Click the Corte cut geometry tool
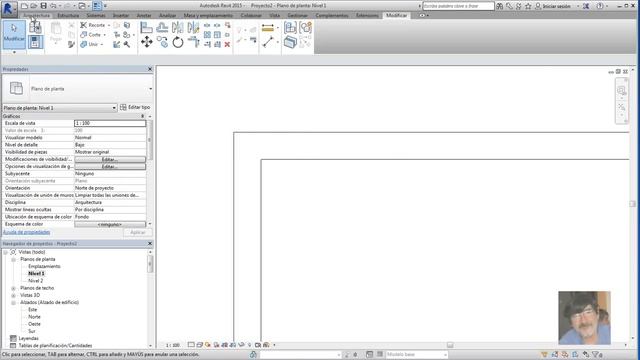This screenshot has height=360, width=640. pos(91,35)
